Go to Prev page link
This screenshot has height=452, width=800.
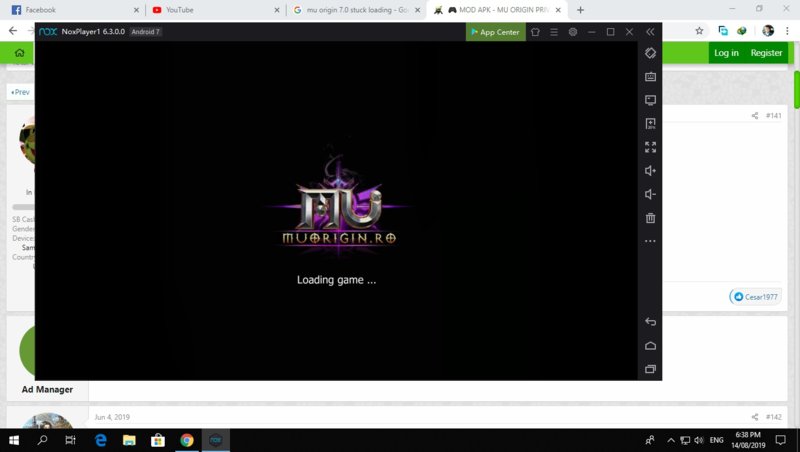click(x=20, y=92)
